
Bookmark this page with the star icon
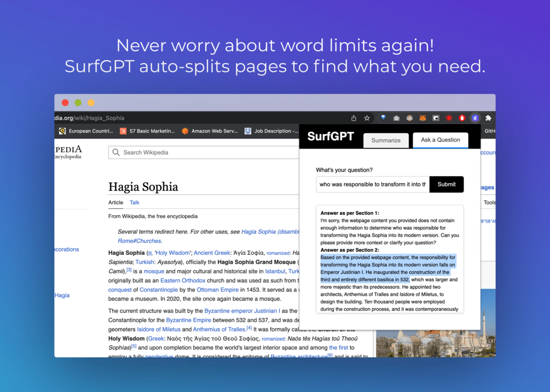tap(367, 118)
